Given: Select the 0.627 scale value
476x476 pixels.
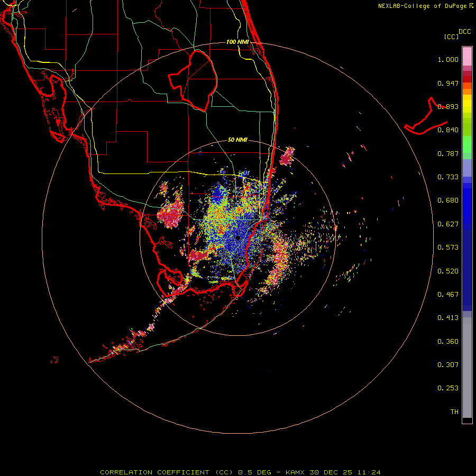Looking at the screenshot, I should (448, 224).
